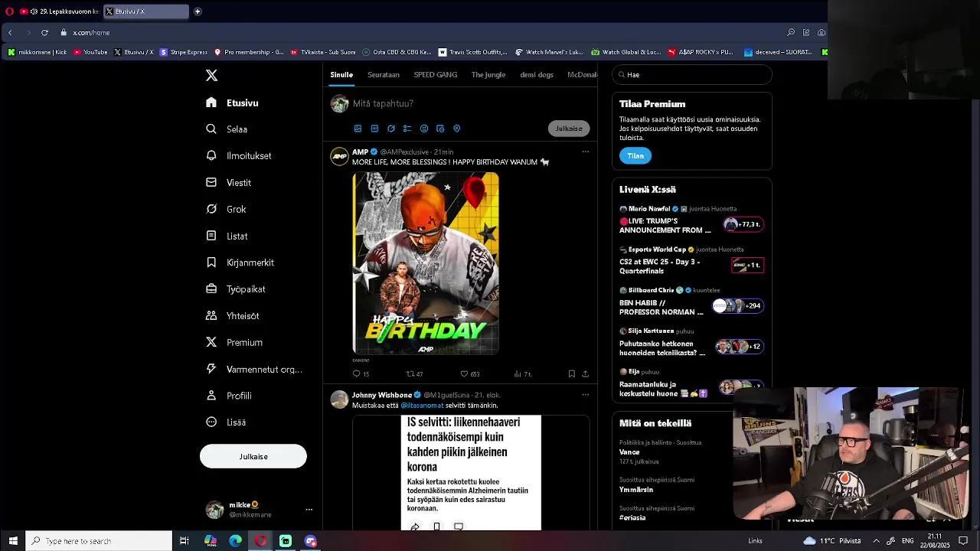Open CS2 at EWC 25 live space
The image size is (980, 551).
click(691, 261)
